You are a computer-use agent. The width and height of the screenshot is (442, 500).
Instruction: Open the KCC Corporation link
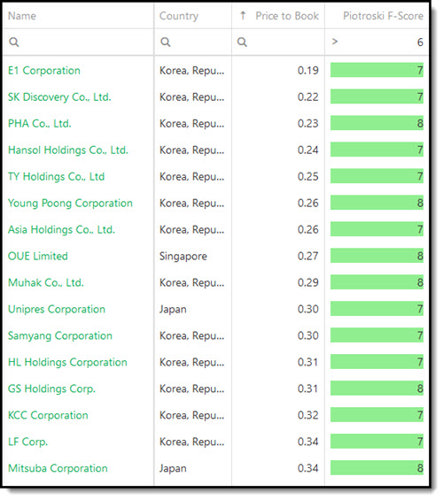click(48, 415)
